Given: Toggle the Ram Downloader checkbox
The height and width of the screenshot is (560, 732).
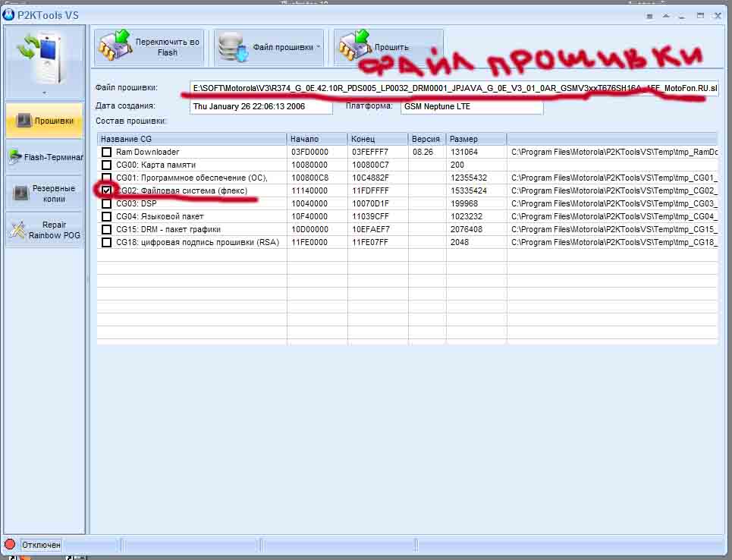Looking at the screenshot, I should coord(106,152).
